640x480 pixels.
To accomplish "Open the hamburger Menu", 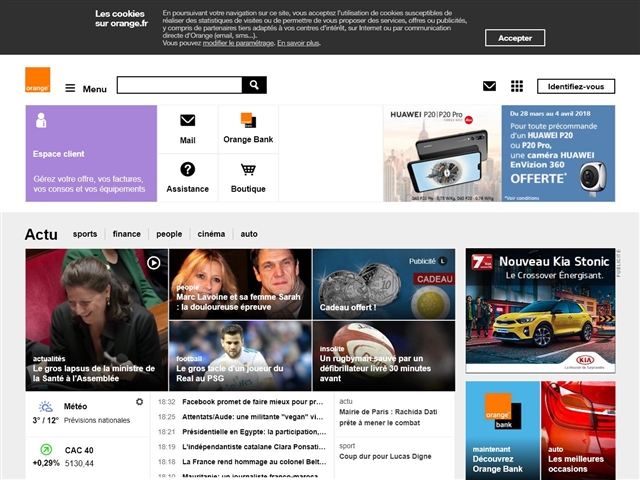I will [86, 88].
